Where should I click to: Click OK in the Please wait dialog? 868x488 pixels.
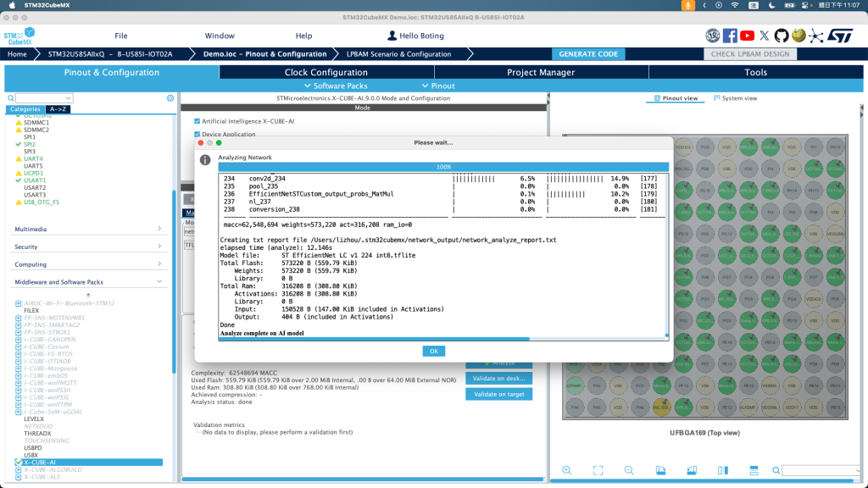point(433,352)
